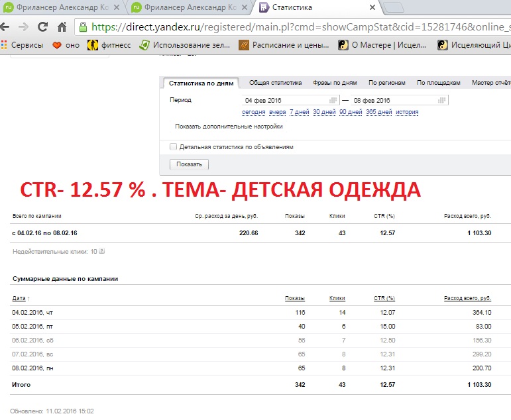511x420 pixels.
Task: Click the 'Показать' button
Action: [x=189, y=164]
